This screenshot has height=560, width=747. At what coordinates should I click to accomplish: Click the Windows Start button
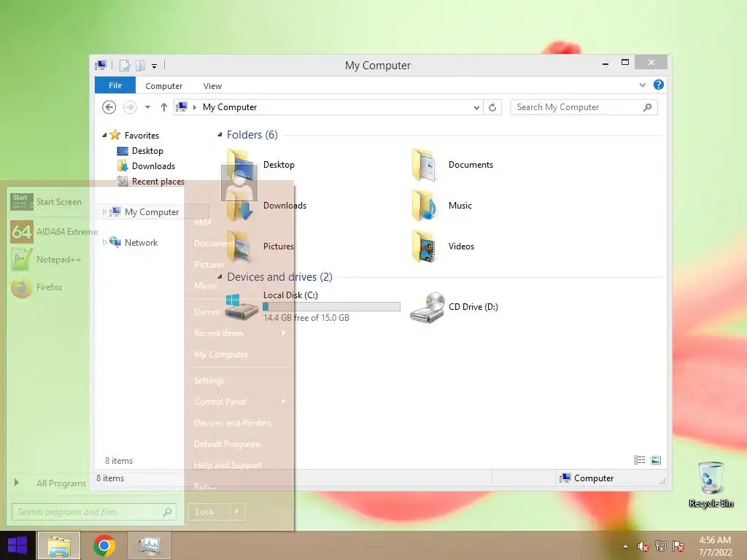pyautogui.click(x=18, y=545)
